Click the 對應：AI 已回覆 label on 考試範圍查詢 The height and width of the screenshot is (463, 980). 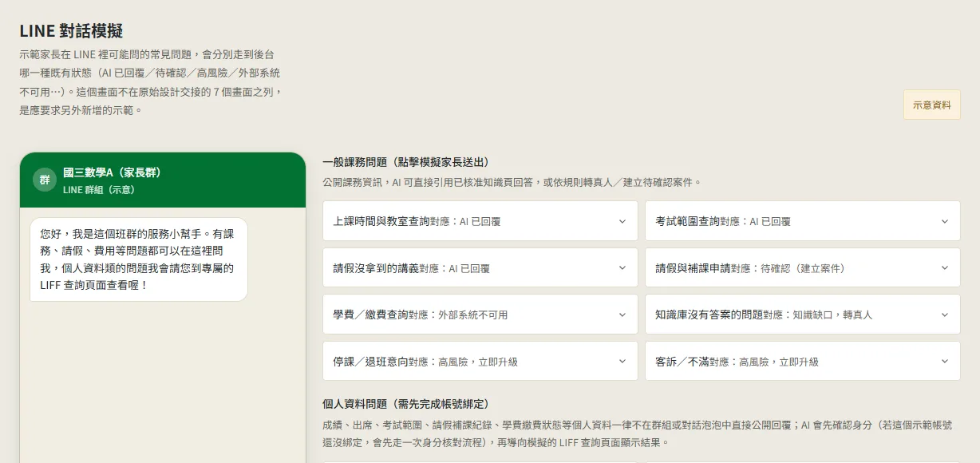tap(756, 222)
